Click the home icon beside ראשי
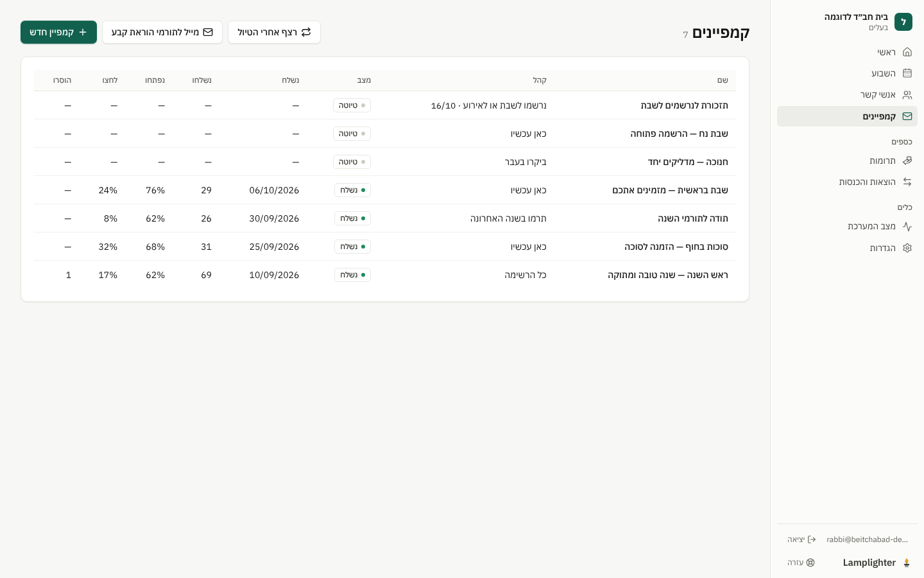 (x=907, y=52)
